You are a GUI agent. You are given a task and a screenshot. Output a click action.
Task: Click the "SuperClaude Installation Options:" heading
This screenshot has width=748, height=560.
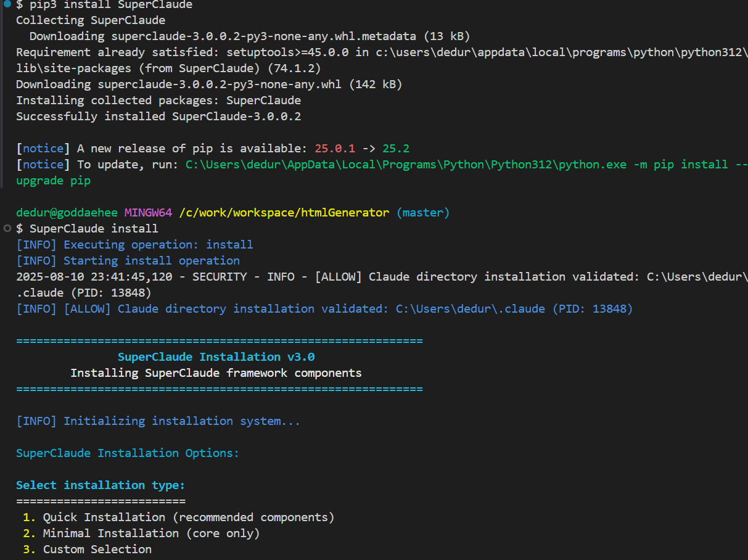(x=128, y=453)
